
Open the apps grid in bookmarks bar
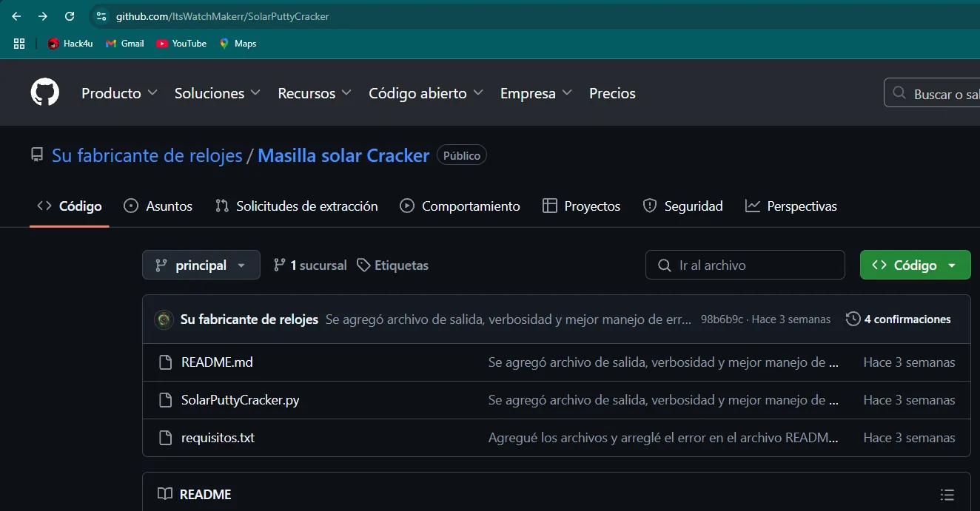[19, 44]
